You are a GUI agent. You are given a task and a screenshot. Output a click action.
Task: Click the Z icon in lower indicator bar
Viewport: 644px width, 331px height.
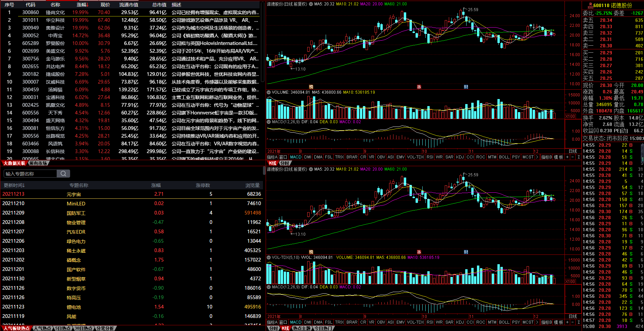[578, 322]
